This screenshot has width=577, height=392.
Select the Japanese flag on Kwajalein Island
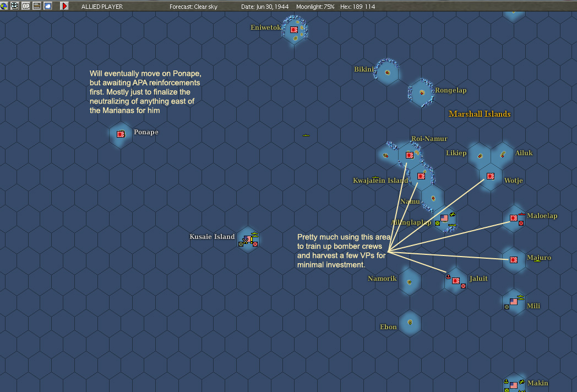421,176
